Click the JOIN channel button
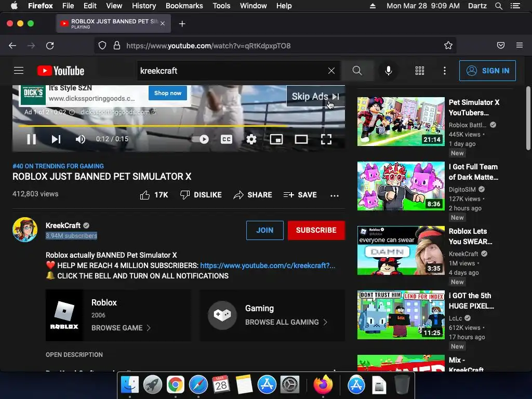 tap(264, 230)
